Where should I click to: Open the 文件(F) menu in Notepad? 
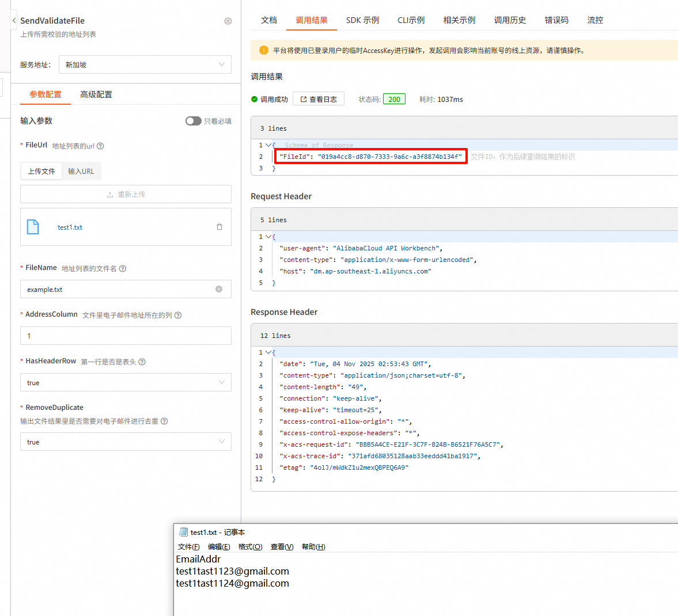point(188,547)
